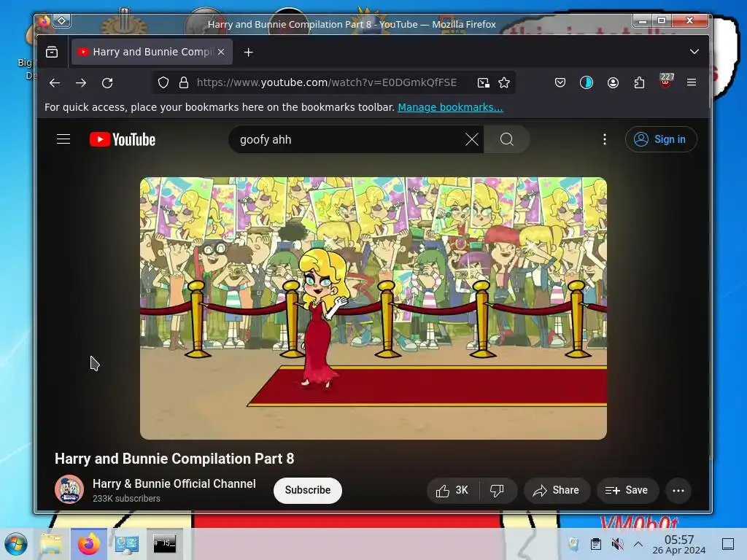This screenshot has height=560, width=747.
Task: Open Save to Pocket icon
Action: click(560, 83)
